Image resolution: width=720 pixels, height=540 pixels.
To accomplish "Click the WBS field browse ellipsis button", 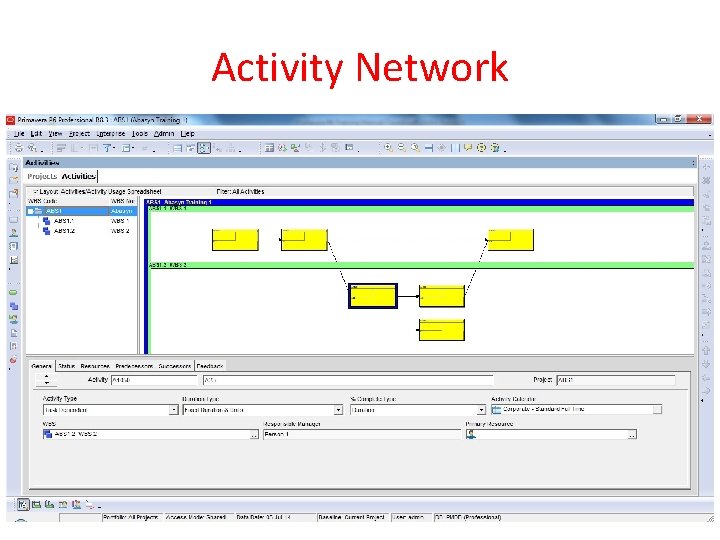I will click(x=254, y=434).
